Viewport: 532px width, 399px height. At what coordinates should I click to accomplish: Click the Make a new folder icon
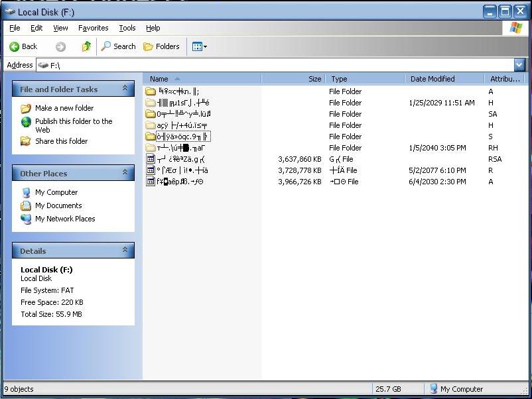click(x=26, y=108)
